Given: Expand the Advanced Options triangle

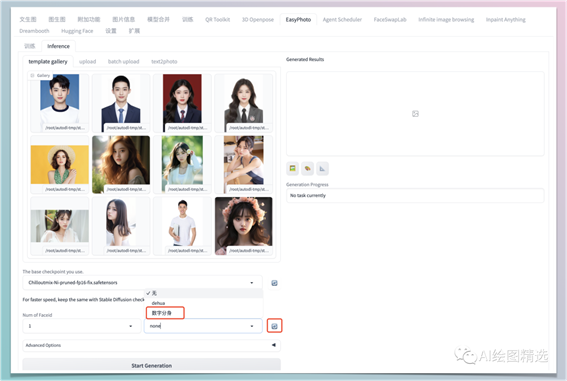Looking at the screenshot, I should tap(274, 345).
